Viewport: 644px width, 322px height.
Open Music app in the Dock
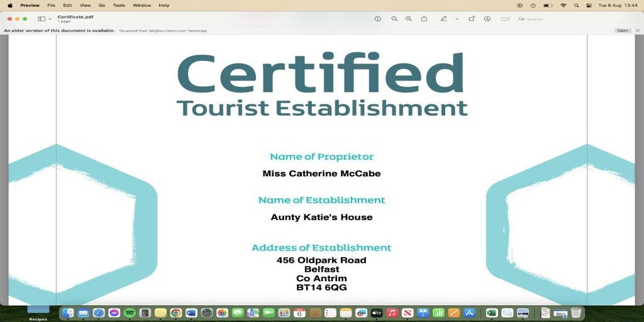pyautogui.click(x=392, y=313)
